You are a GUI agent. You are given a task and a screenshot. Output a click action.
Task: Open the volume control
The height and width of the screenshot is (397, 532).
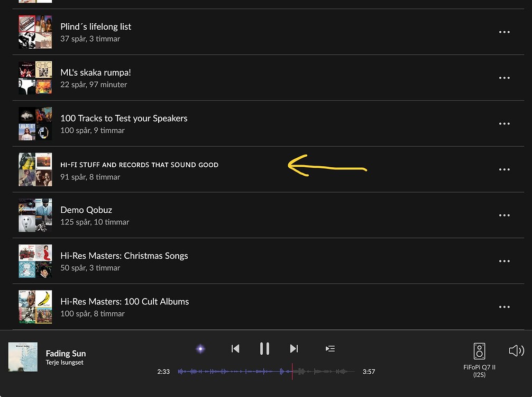click(x=516, y=350)
